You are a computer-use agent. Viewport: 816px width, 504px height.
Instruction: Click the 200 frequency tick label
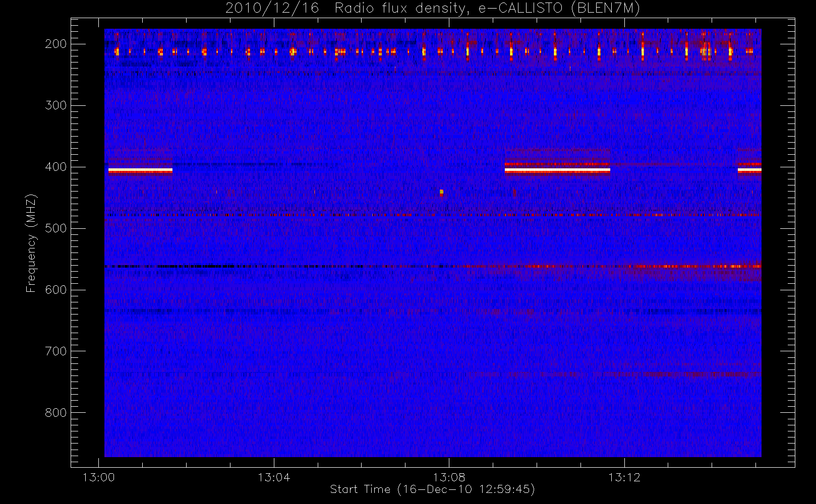pyautogui.click(x=56, y=44)
